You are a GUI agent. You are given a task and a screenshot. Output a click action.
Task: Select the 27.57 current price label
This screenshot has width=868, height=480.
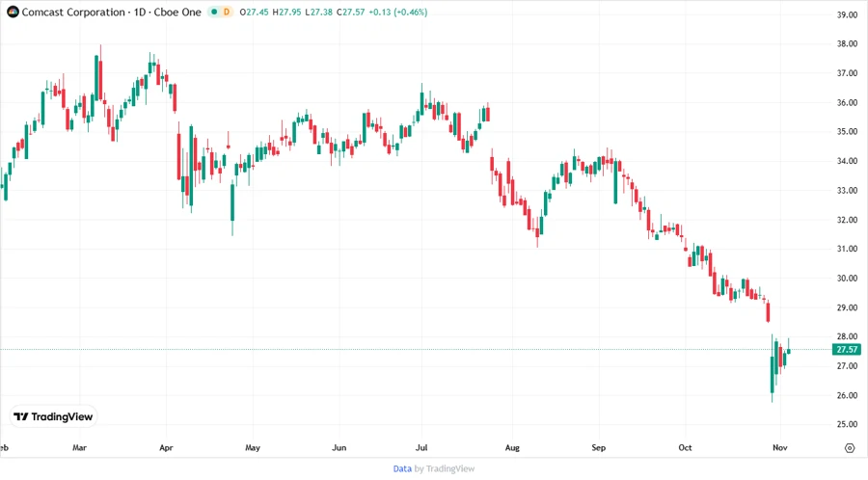coord(847,350)
